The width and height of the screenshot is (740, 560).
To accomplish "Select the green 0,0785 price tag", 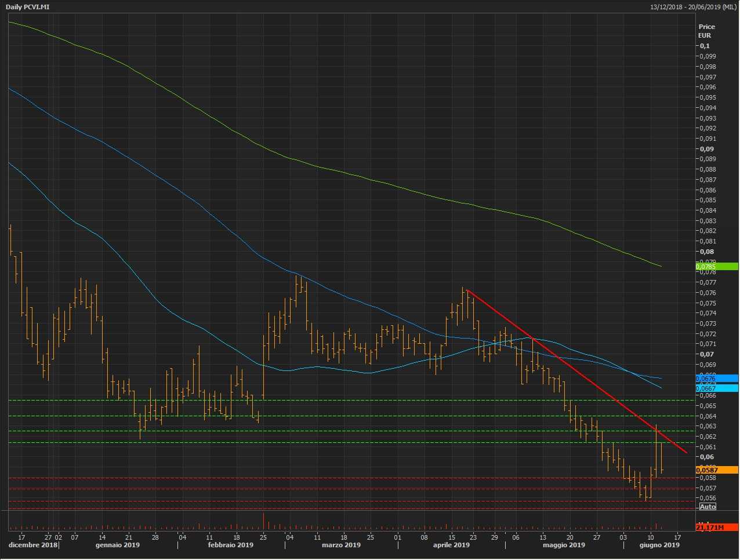I will [x=716, y=267].
